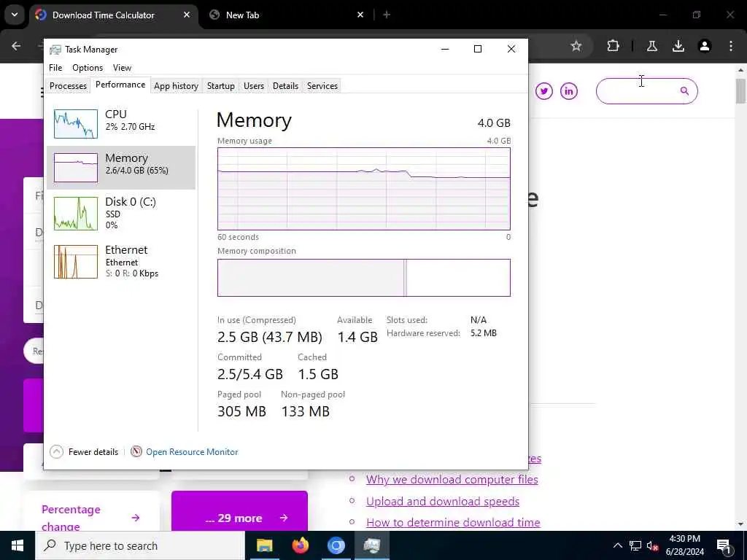Go to the Users tab
This screenshot has width=747, height=560.
[x=253, y=86]
